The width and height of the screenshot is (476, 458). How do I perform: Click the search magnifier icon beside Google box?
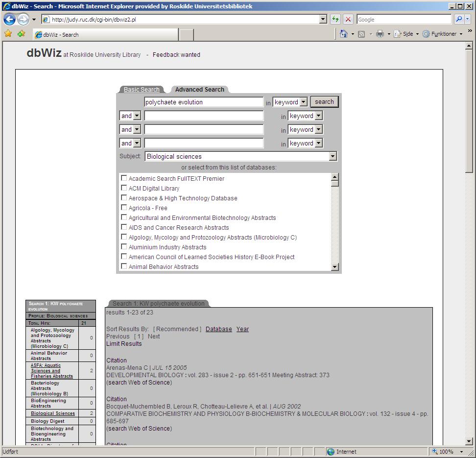point(459,20)
